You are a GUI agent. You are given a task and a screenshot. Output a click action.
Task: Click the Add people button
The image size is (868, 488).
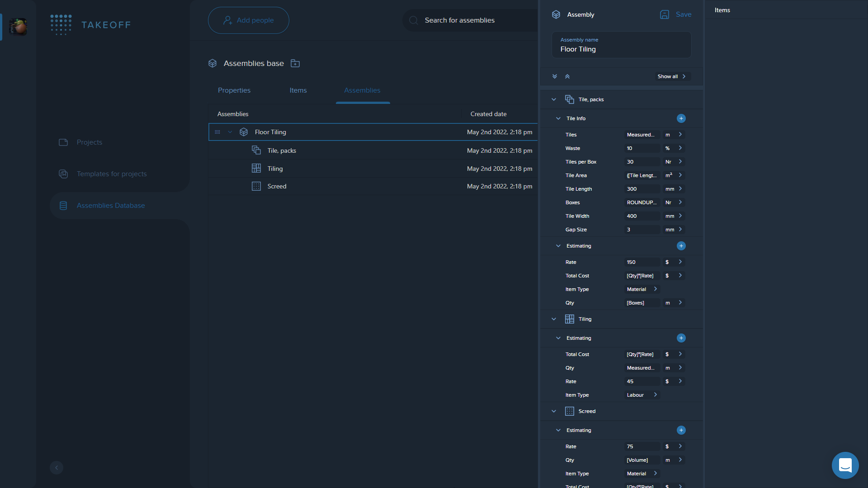(x=248, y=20)
